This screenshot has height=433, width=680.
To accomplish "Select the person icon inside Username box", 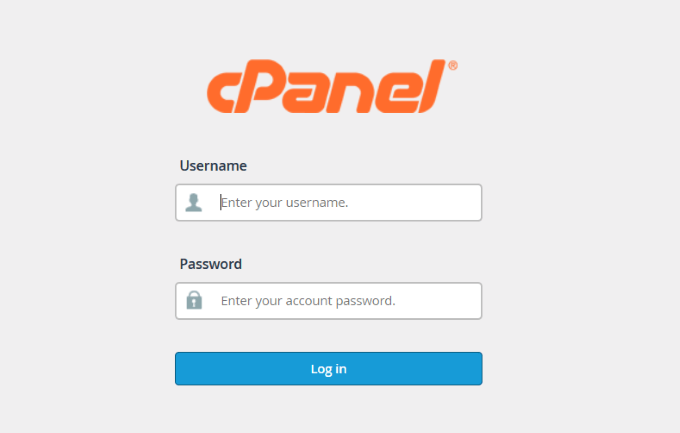I will [x=194, y=202].
